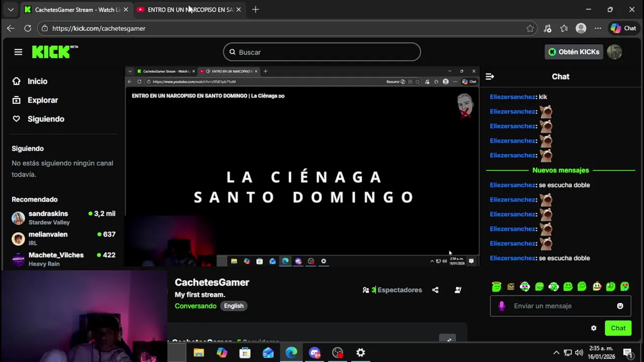The image size is (644, 362).
Task: Open chat settings gear icon
Action: [x=594, y=328]
